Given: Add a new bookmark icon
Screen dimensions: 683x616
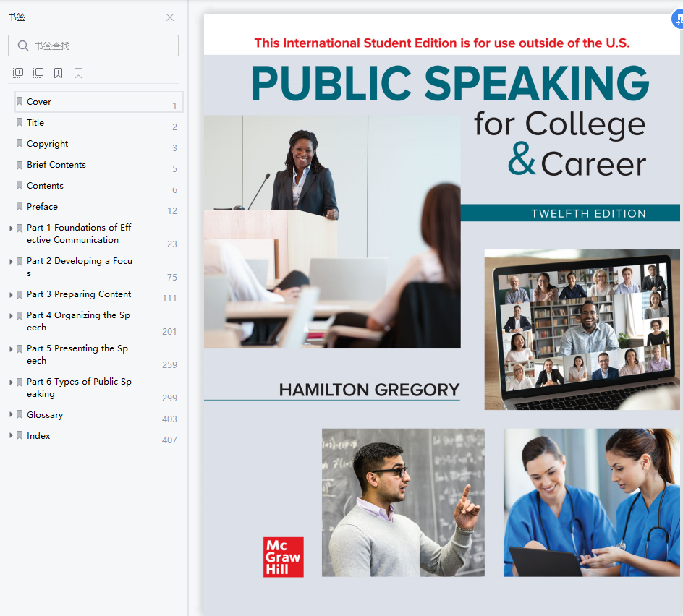Looking at the screenshot, I should click(59, 73).
